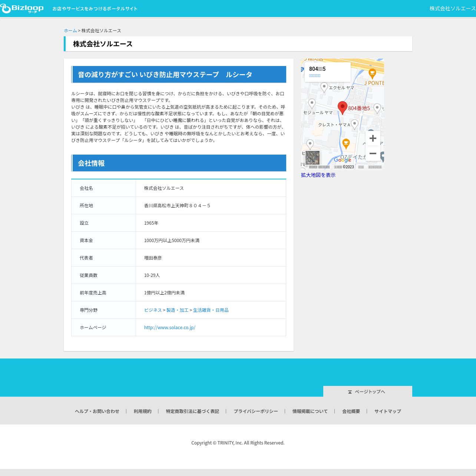Click 拡大地図を表示 link
The width and height of the screenshot is (476, 476).
(x=318, y=175)
